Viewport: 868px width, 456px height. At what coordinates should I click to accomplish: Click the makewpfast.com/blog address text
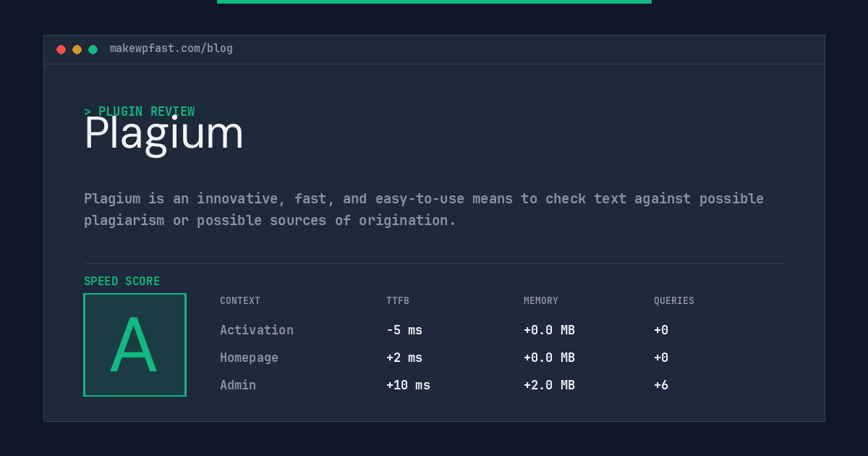pyautogui.click(x=171, y=48)
